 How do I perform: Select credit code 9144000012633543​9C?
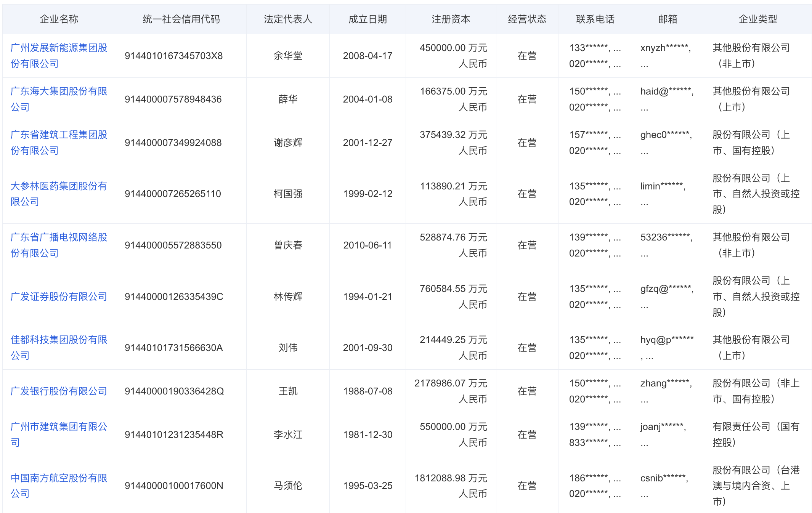[174, 297]
